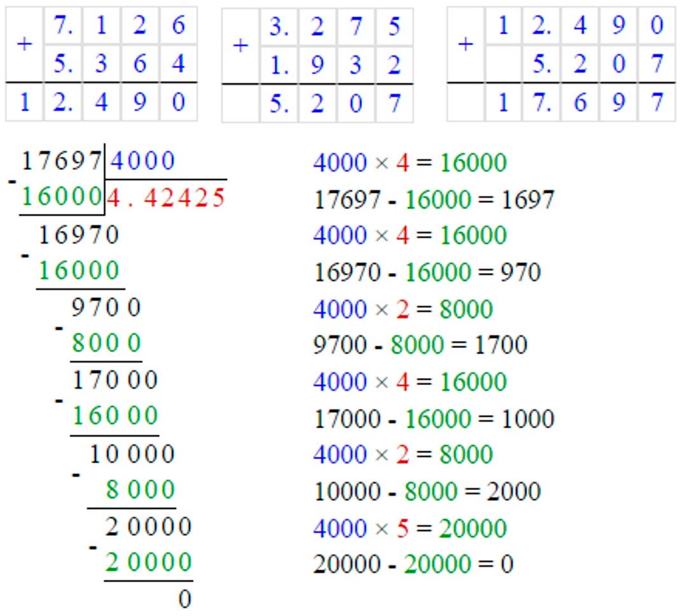Viewport: 680px width, 616px height.
Task: Click the green 20000 above the final remainder
Action: point(148,563)
